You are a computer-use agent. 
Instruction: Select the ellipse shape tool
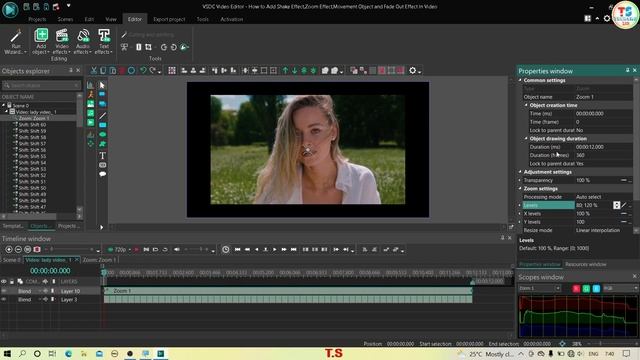coord(102,134)
